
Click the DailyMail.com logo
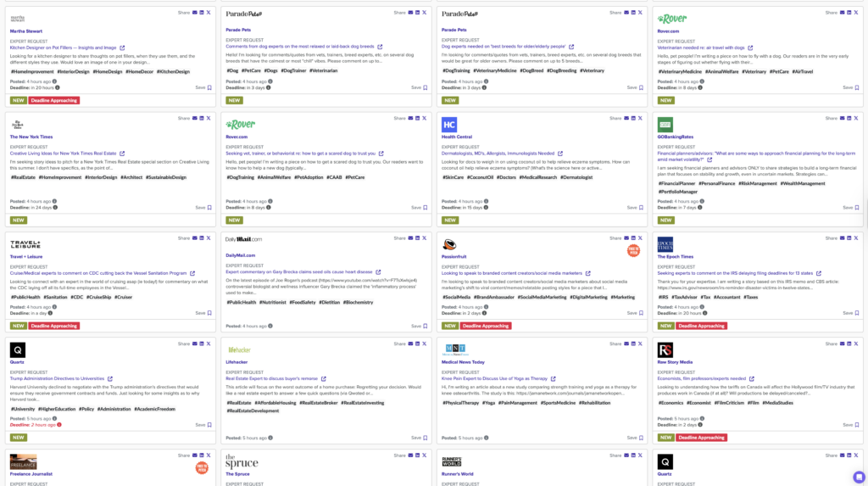tap(243, 240)
